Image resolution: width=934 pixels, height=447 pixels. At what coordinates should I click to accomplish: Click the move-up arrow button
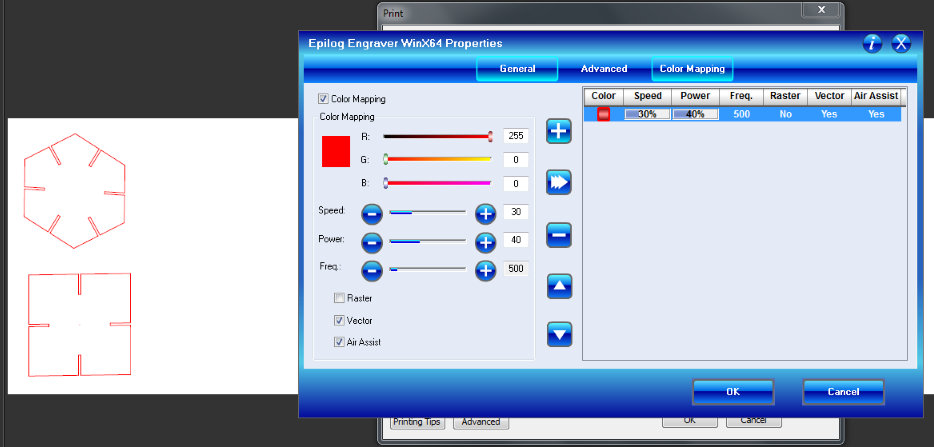(559, 286)
